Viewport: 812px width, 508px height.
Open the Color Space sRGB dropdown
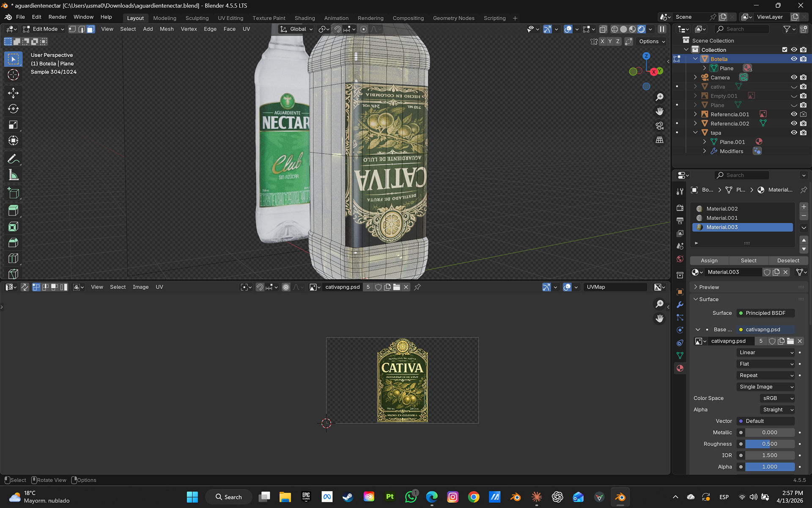777,398
